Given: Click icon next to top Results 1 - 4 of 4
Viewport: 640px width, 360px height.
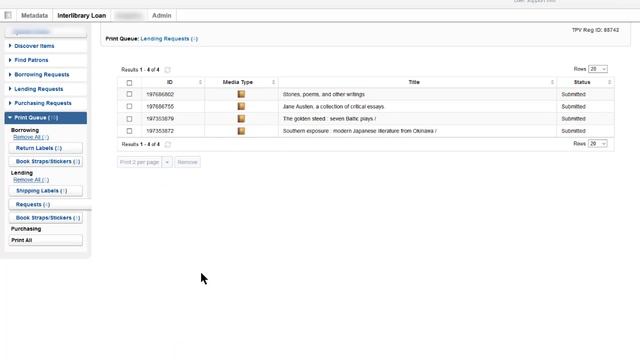Looking at the screenshot, I should click(x=167, y=70).
